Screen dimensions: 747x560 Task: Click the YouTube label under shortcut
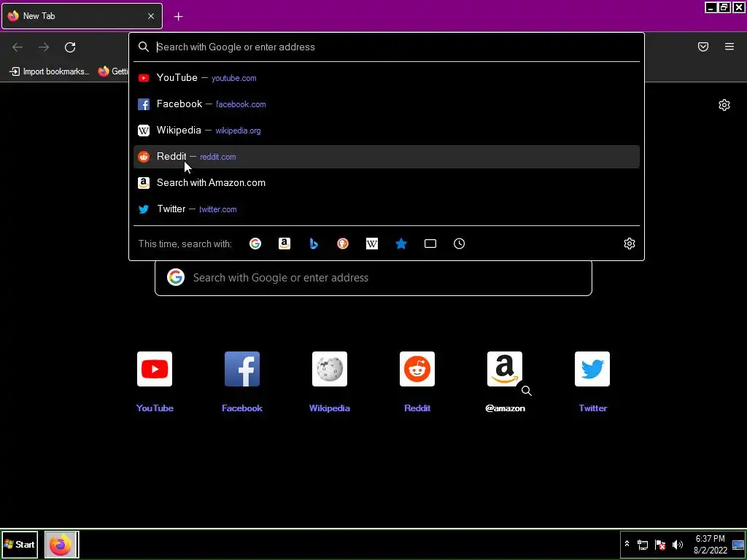[x=155, y=408]
